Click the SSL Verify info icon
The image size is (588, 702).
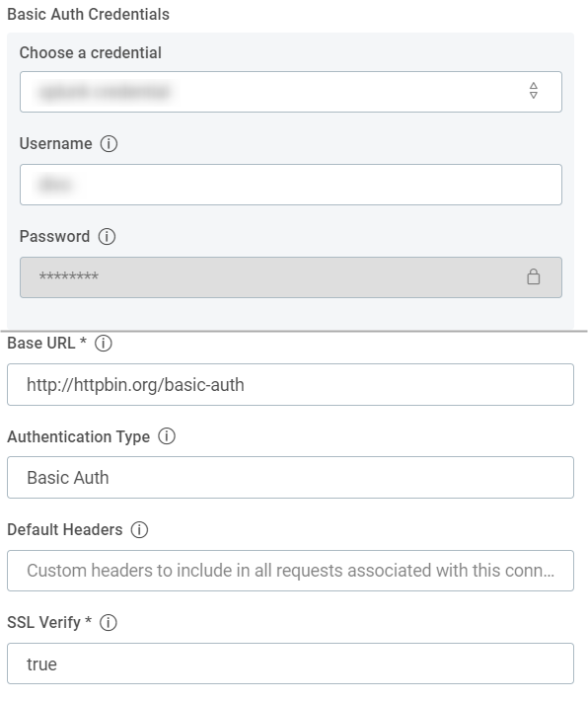pyautogui.click(x=108, y=622)
